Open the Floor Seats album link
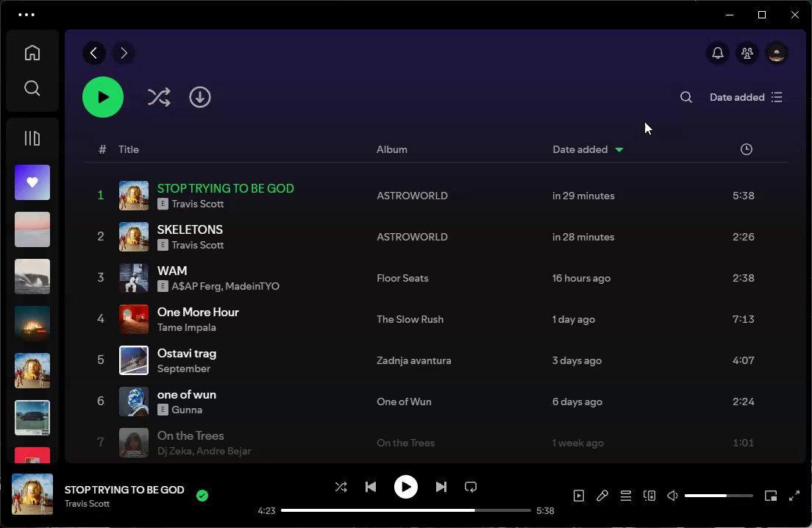Viewport: 812px width, 528px height. click(x=402, y=279)
